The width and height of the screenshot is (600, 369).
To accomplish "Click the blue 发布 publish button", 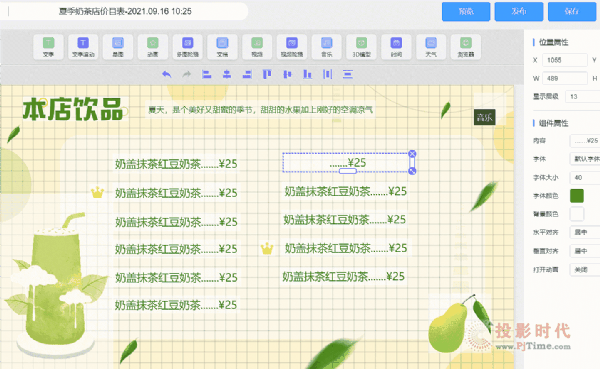I will coord(519,11).
